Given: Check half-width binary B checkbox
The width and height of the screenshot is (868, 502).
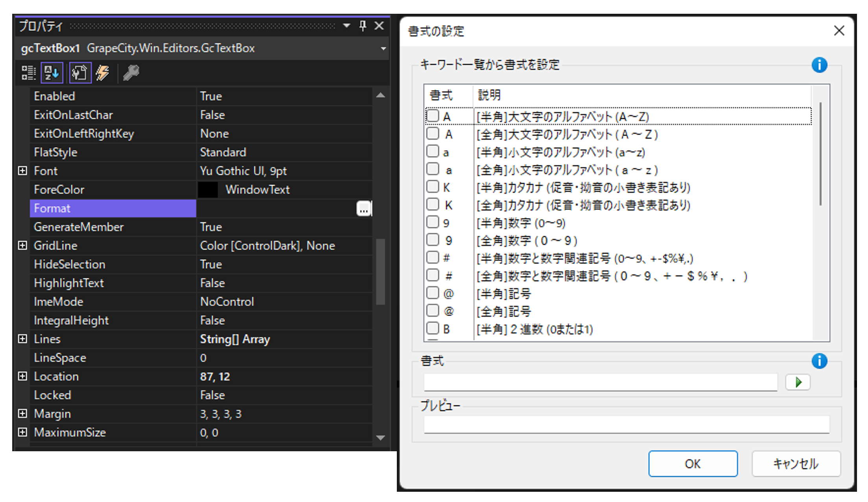Looking at the screenshot, I should click(433, 328).
